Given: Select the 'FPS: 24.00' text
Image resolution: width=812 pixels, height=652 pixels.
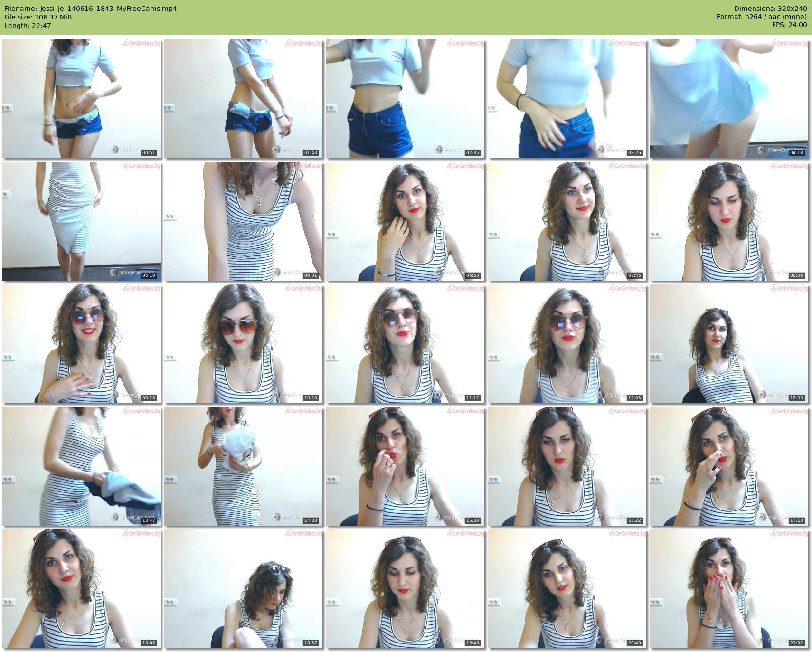Looking at the screenshot, I should [790, 26].
